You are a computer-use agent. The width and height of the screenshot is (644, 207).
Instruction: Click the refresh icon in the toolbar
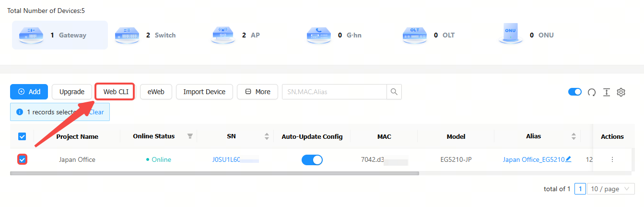tap(592, 92)
